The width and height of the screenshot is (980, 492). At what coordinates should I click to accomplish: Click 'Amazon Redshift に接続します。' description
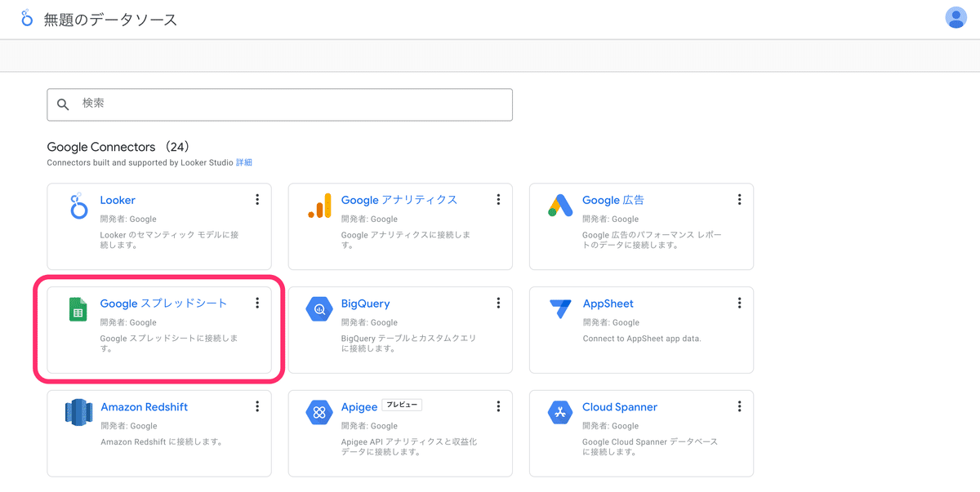pos(162,442)
